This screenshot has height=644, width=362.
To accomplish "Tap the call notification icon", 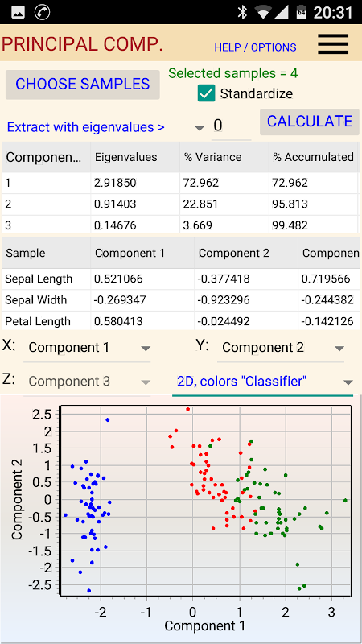I will click(42, 12).
